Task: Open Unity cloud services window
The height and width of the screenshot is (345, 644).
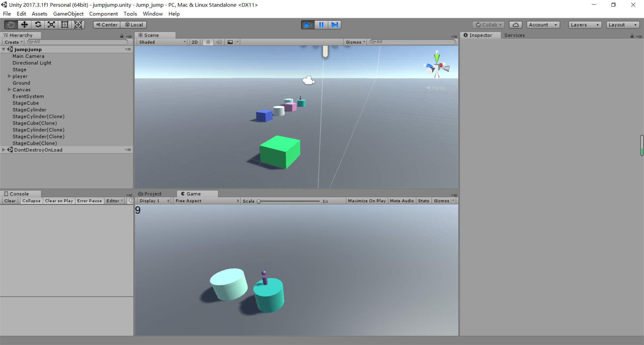Action: tap(516, 24)
